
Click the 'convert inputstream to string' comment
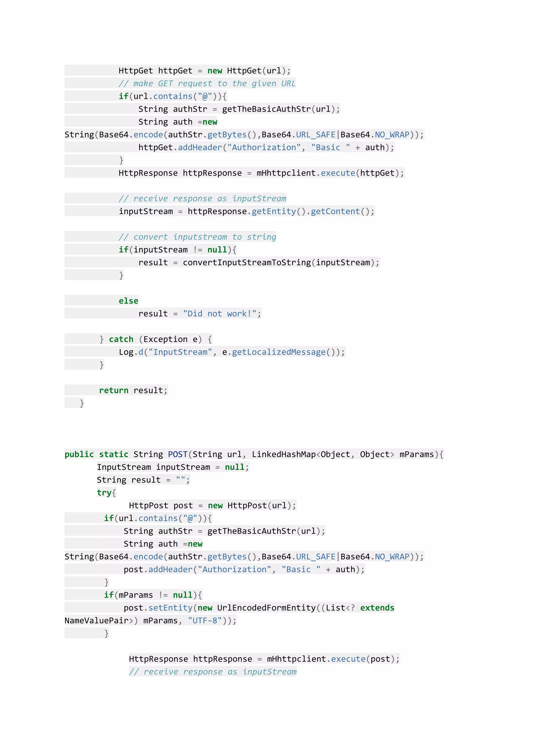(197, 237)
